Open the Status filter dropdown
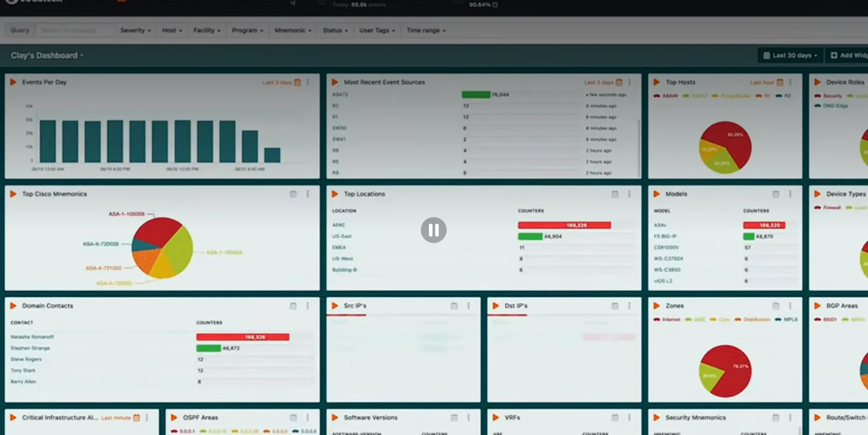868x435 pixels. (x=335, y=31)
